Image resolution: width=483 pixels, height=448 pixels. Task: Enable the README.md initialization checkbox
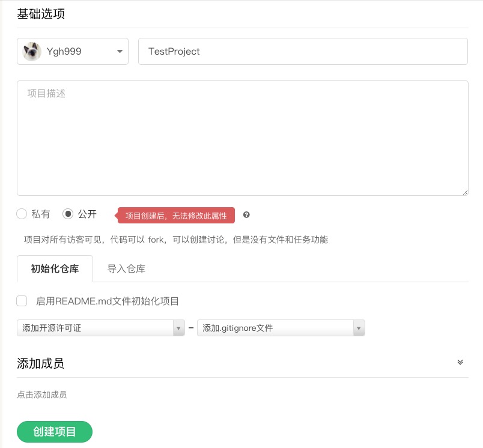pos(22,301)
